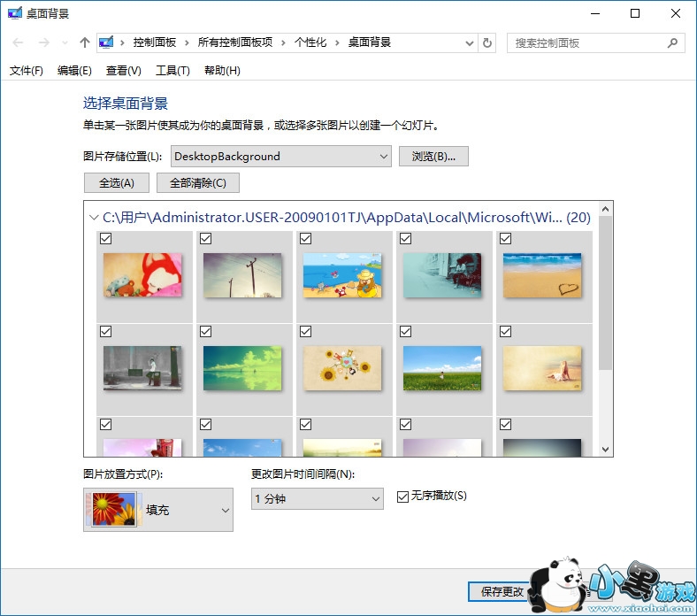Select the gray classroom wallpaper thumbnail
This screenshot has height=616, width=697.
click(x=142, y=368)
